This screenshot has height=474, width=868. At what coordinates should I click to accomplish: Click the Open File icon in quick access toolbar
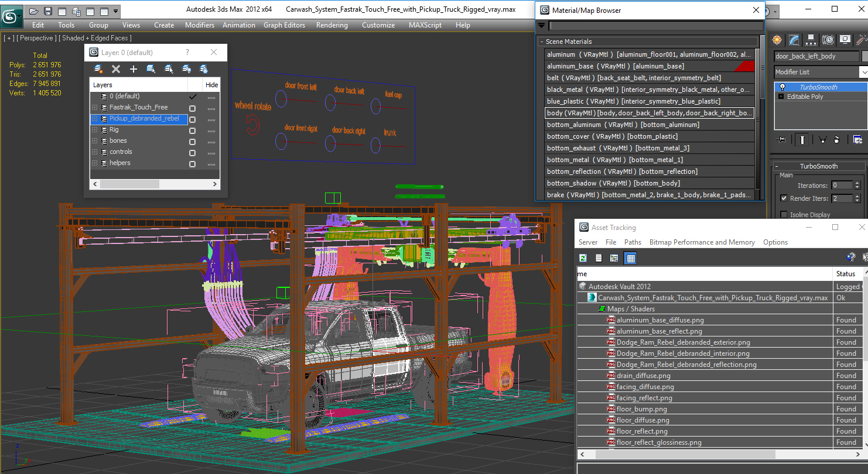(x=34, y=11)
